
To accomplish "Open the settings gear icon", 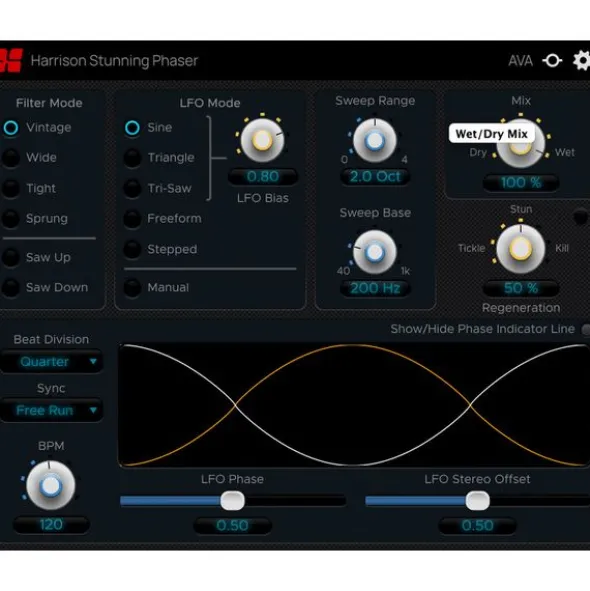I will pos(581,60).
